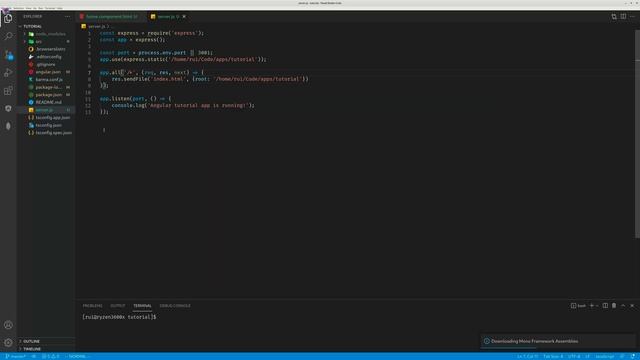Open the Extensions view

tap(8, 91)
